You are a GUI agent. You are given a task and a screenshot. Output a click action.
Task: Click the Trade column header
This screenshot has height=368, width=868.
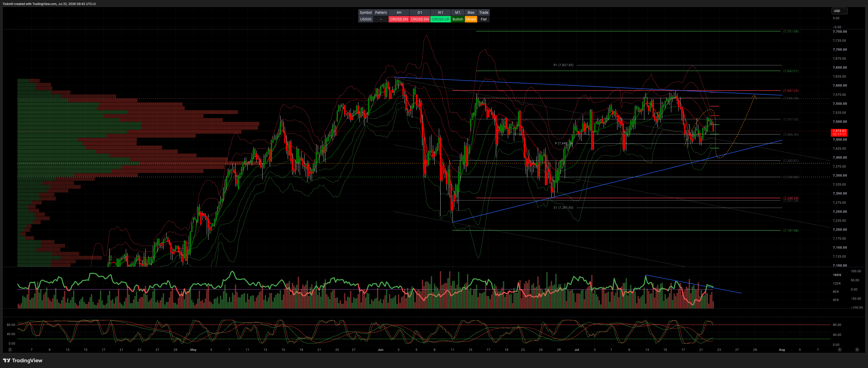[483, 12]
